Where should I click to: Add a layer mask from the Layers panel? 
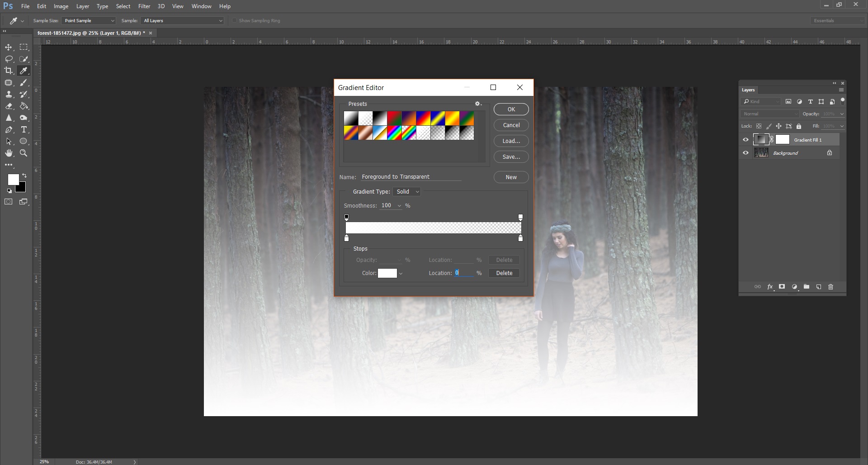pyautogui.click(x=781, y=287)
